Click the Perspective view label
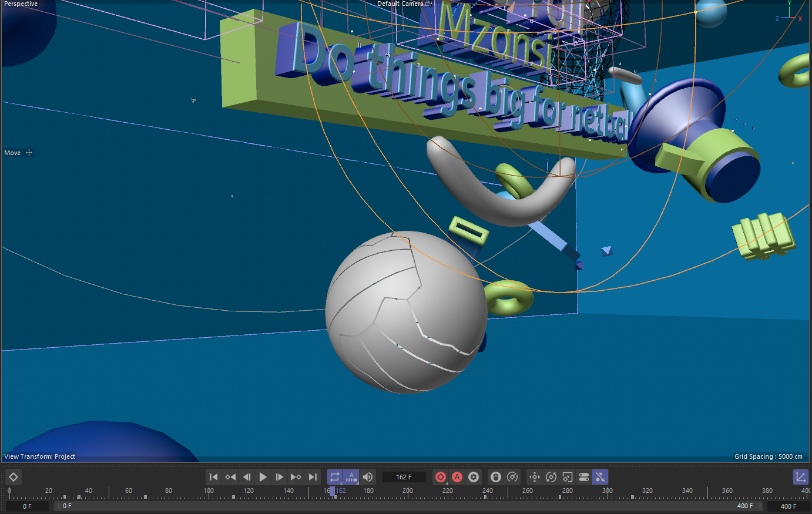The height and width of the screenshot is (514, 812). tap(21, 4)
